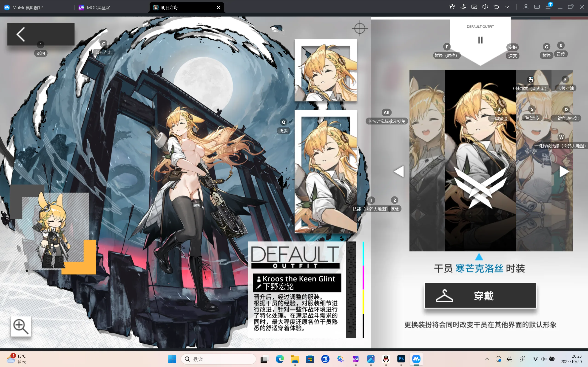Image resolution: width=588 pixels, height=367 pixels.
Task: Click the crosshair focus icon
Action: [x=360, y=28]
